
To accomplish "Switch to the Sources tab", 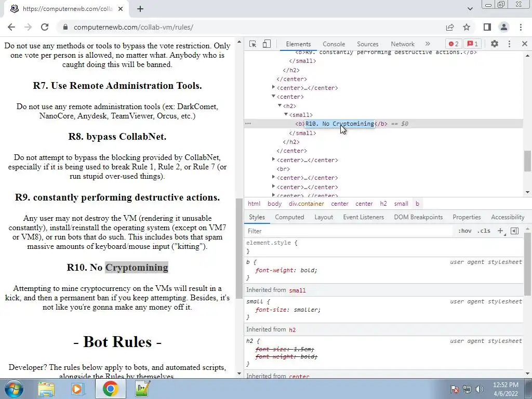I will click(367, 44).
